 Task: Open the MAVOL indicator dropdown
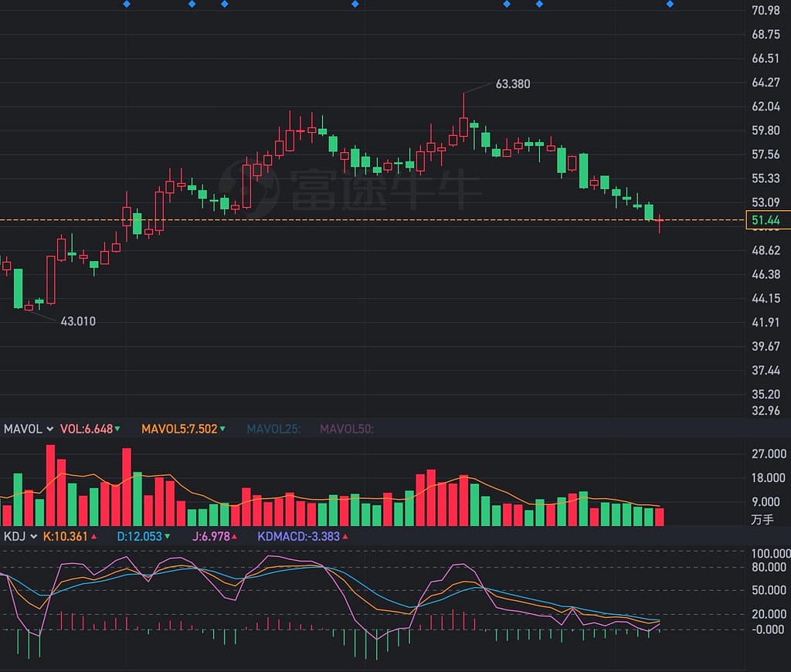tap(49, 429)
